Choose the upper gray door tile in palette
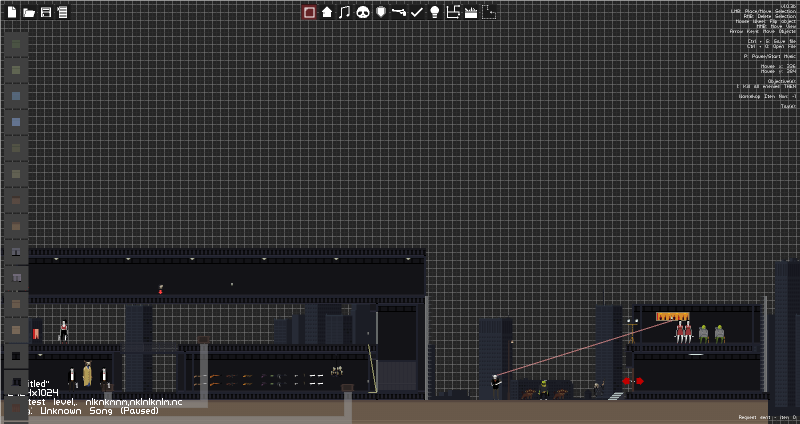The height and width of the screenshot is (424, 800). pos(16,252)
